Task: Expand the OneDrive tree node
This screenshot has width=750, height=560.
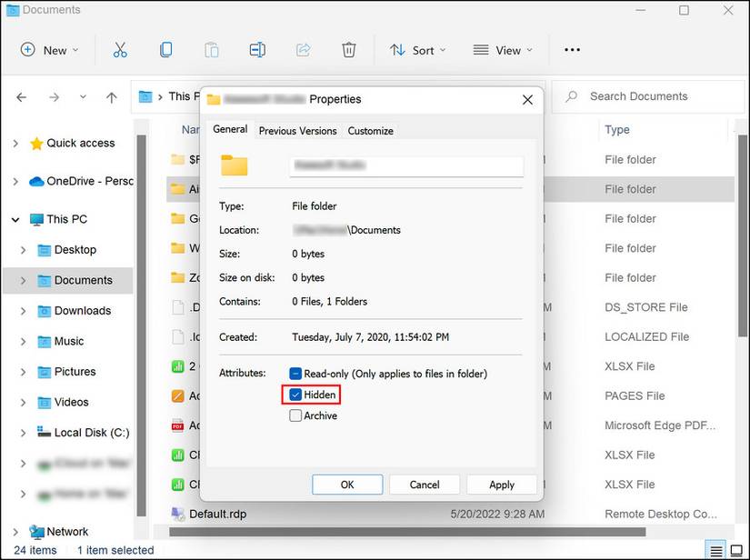Action: [x=15, y=181]
